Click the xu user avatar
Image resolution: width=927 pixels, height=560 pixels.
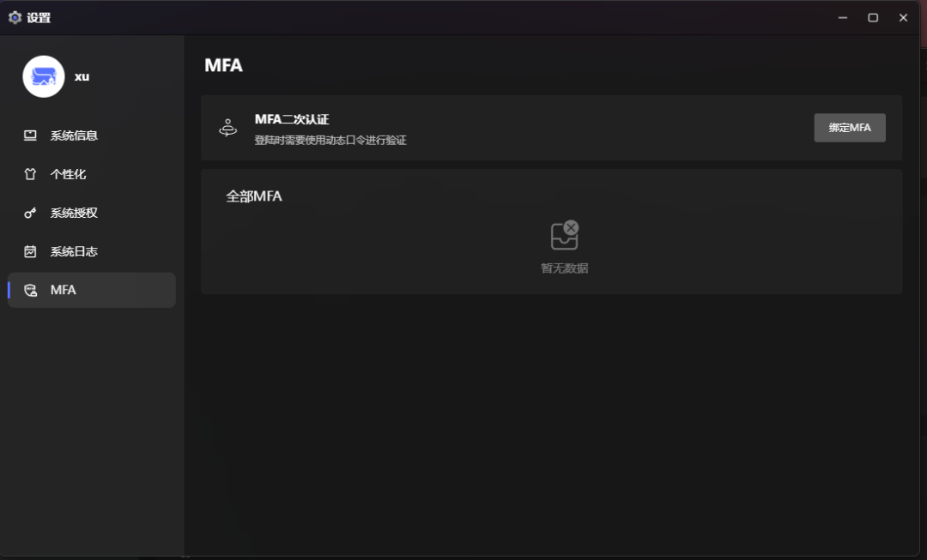click(x=44, y=77)
